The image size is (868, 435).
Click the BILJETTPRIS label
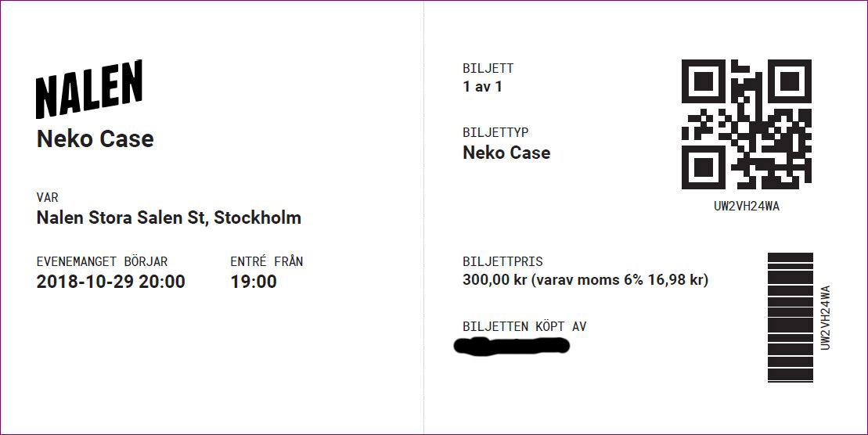click(x=502, y=261)
